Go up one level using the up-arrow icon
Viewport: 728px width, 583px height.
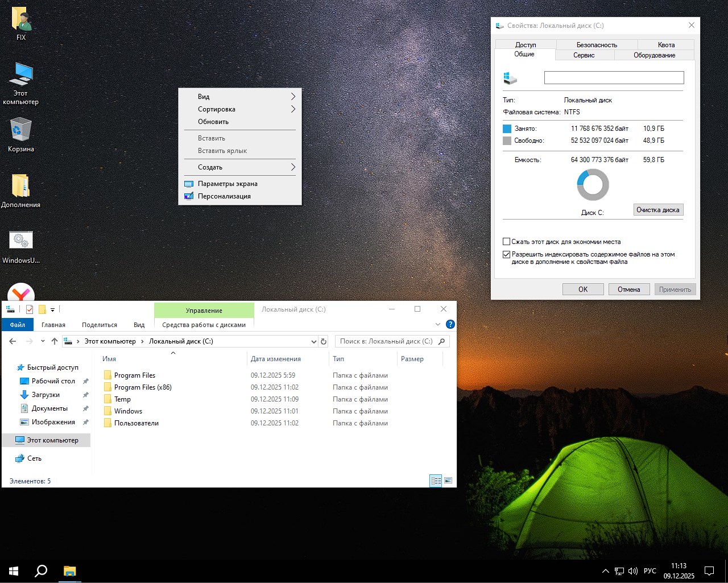pyautogui.click(x=55, y=341)
